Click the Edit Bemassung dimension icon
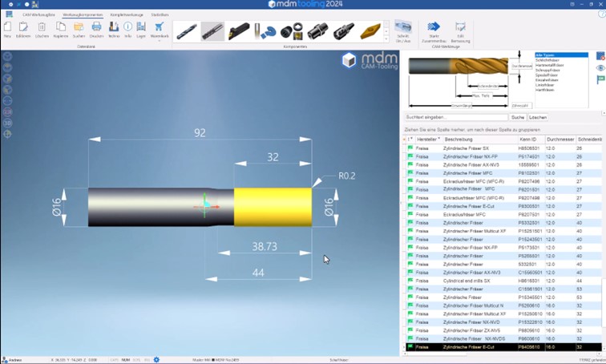The height and width of the screenshot is (364, 606). click(x=460, y=26)
